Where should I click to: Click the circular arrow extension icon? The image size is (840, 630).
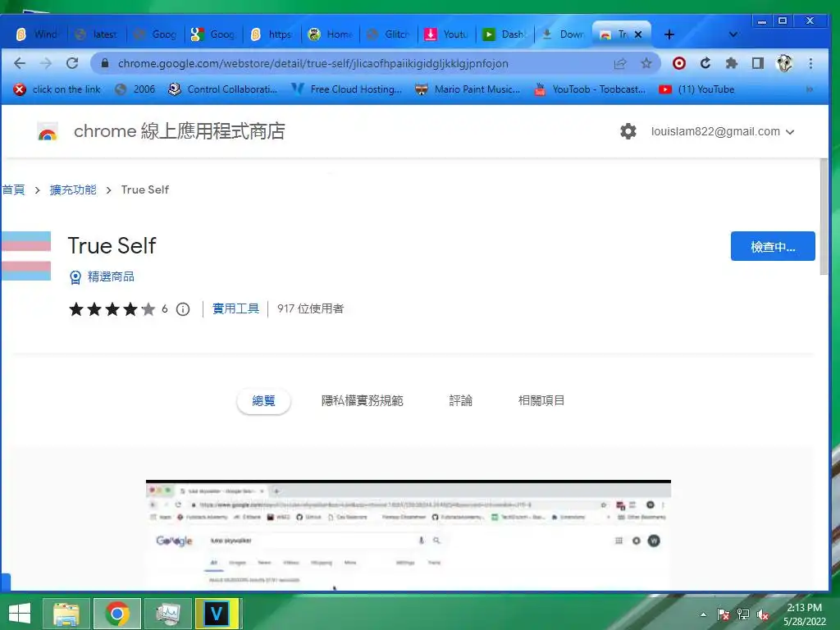coord(705,63)
